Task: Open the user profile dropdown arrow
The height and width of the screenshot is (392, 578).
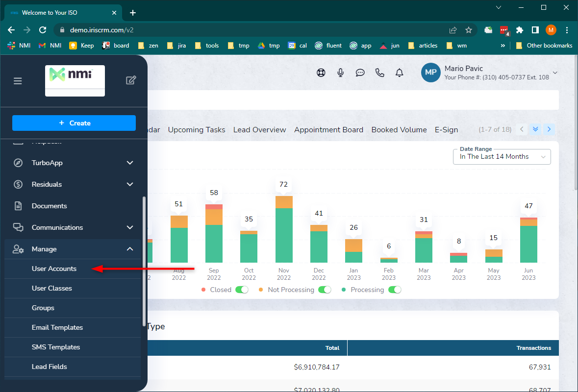Action: 555,73
